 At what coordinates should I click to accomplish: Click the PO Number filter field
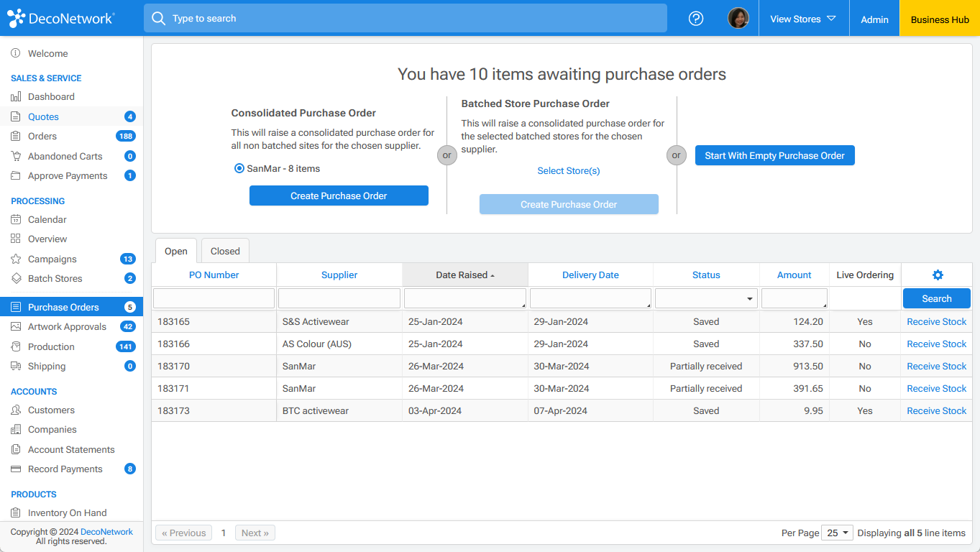[214, 298]
